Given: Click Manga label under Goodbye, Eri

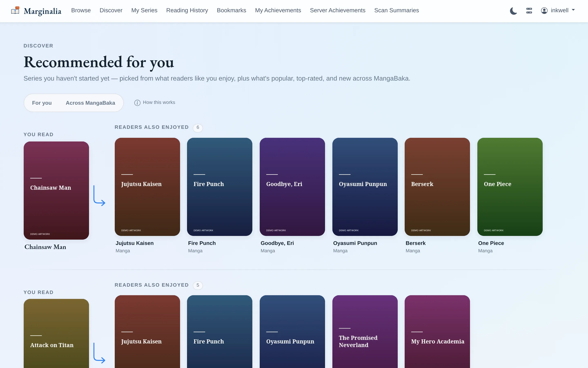Looking at the screenshot, I should [x=268, y=251].
